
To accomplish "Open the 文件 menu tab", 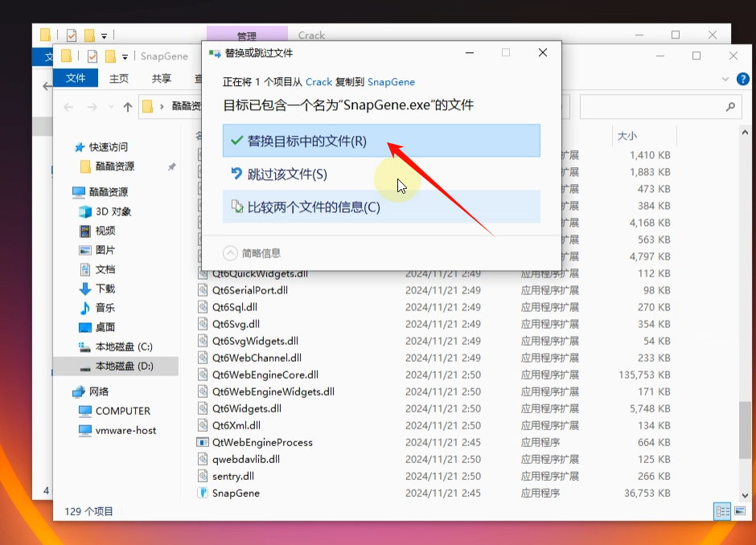I will 76,78.
